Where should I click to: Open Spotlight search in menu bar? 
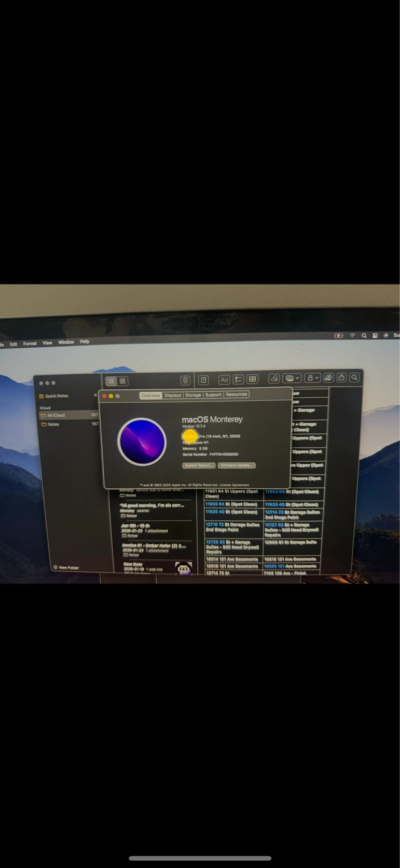tap(364, 336)
